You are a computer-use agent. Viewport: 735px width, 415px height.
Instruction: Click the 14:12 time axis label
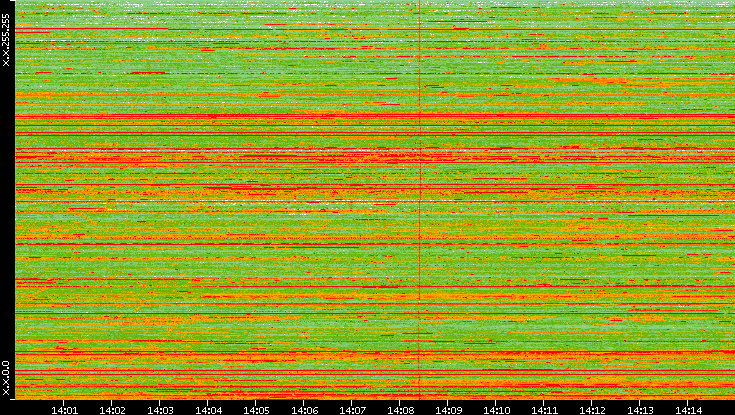click(x=592, y=410)
